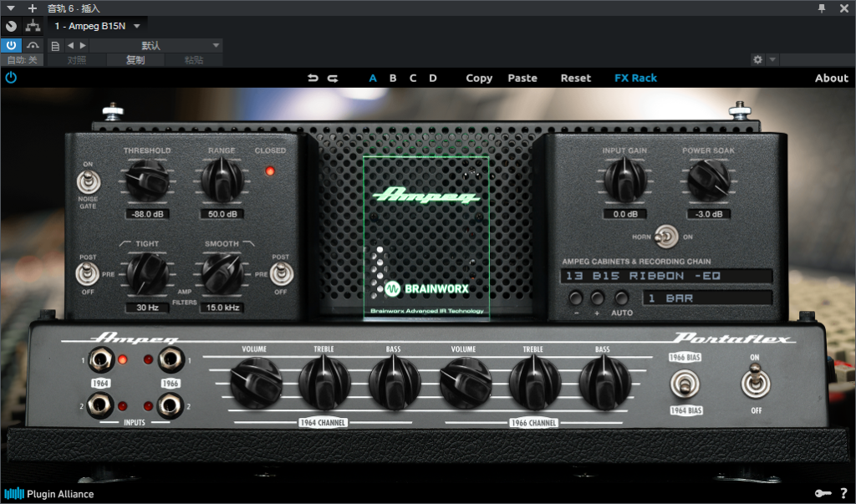Click the Brainworx plugin bypass power icon
Viewport: 856px width, 504px height.
tap(11, 78)
